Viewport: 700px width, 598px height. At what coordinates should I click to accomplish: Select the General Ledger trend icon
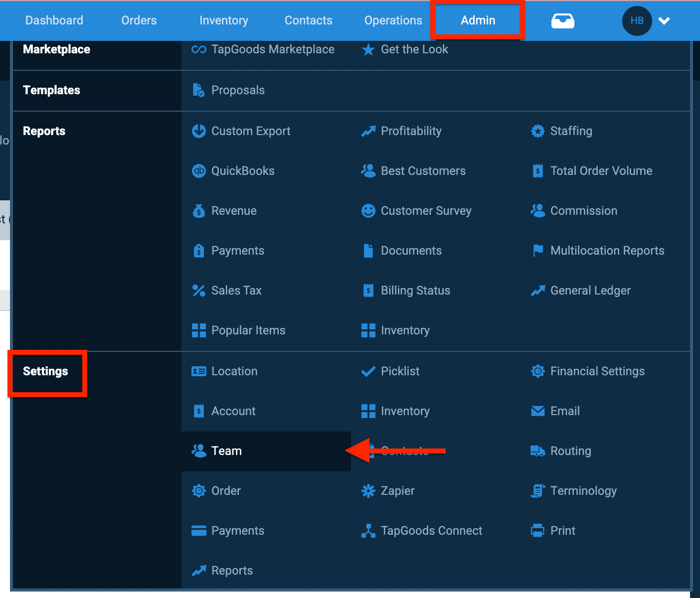point(538,291)
